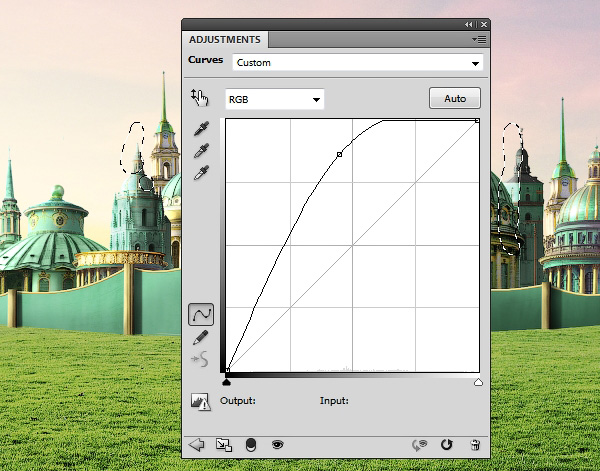Image resolution: width=600 pixels, height=471 pixels.
Task: Delete this adjustment layer with trash
Action: (x=475, y=445)
